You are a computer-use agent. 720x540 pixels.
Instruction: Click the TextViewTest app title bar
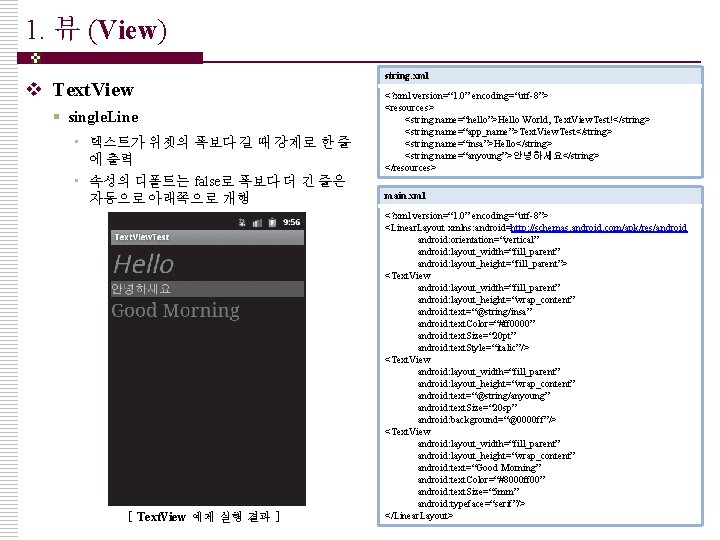coord(207,237)
